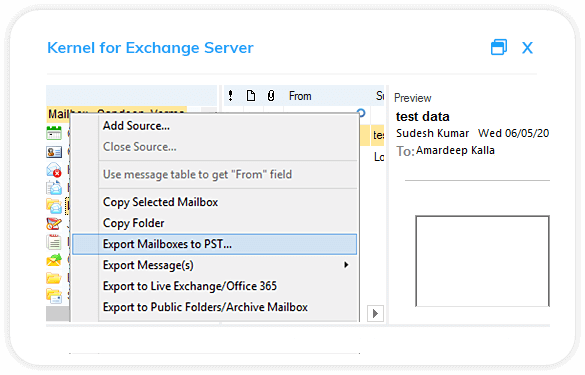The height and width of the screenshot is (375, 585).
Task: Choose Export to Live Exchange/Office 365
Action: click(x=215, y=286)
